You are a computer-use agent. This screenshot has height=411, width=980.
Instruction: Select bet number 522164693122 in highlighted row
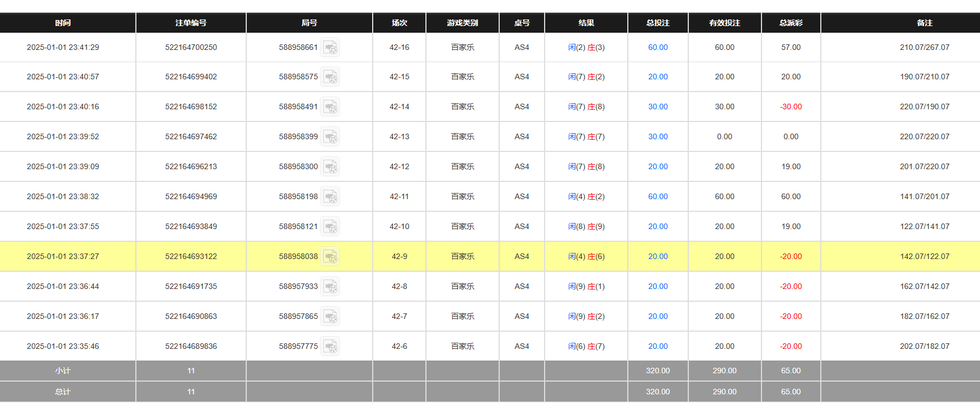pos(191,257)
